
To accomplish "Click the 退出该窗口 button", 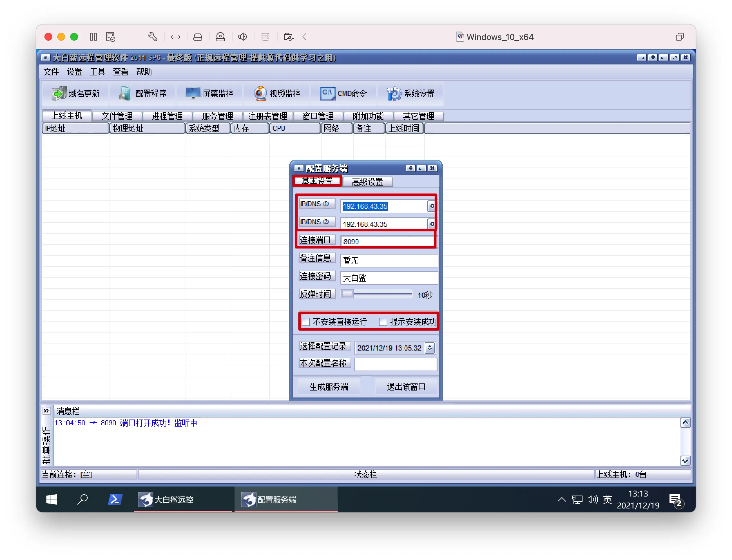I will [x=406, y=387].
